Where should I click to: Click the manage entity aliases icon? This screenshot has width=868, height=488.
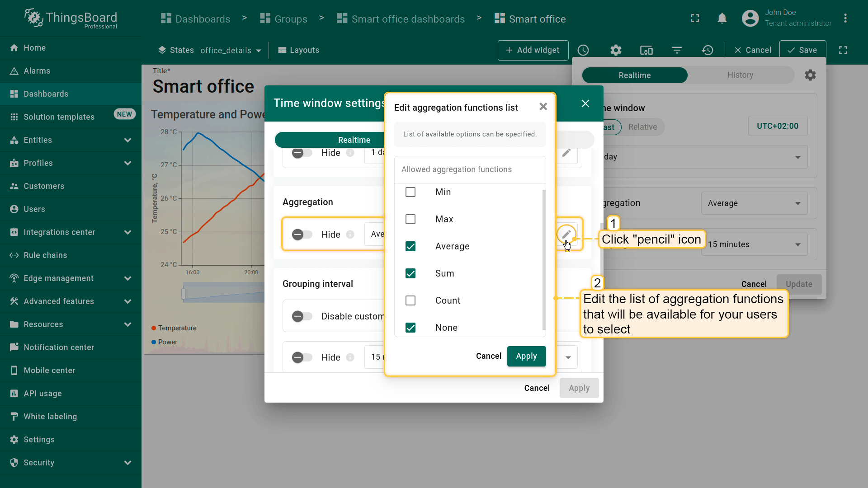[x=646, y=50]
